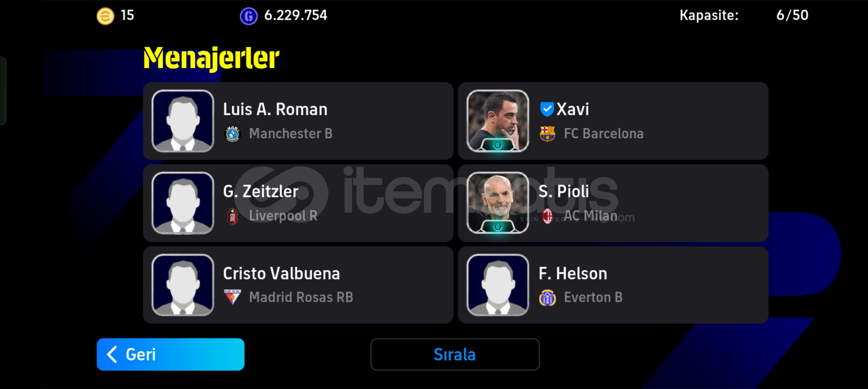Open the Sırala sort options

click(455, 354)
